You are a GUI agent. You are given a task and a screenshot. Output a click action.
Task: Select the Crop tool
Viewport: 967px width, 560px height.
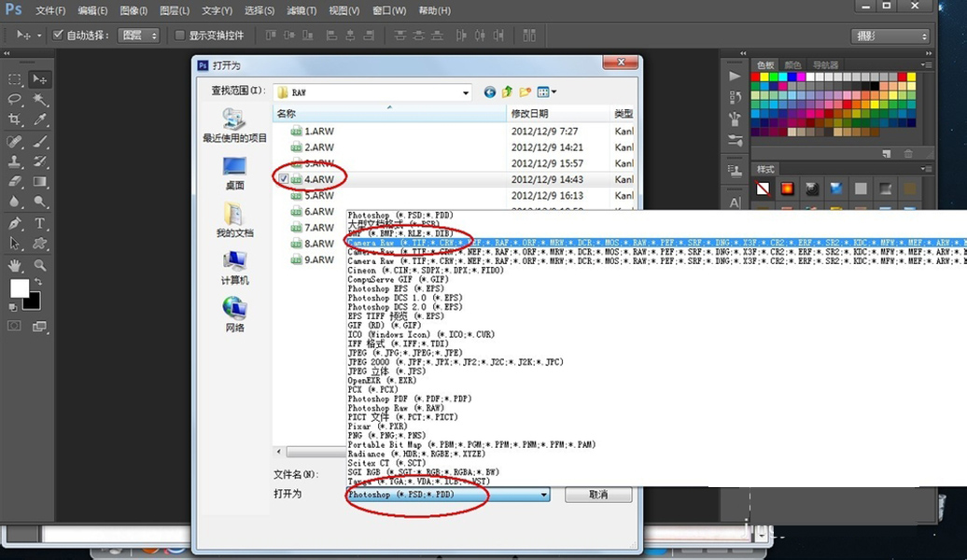pyautogui.click(x=14, y=119)
